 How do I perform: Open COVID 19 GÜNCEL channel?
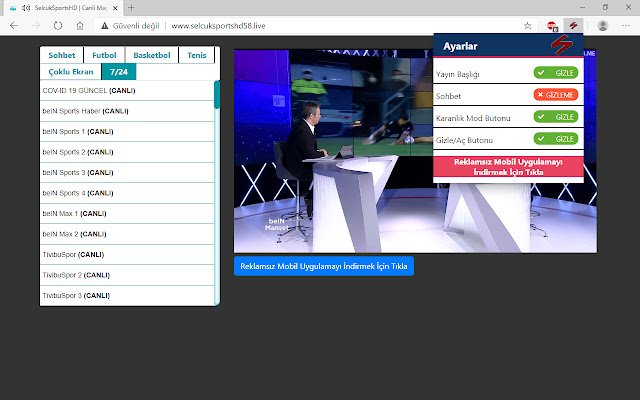point(127,91)
